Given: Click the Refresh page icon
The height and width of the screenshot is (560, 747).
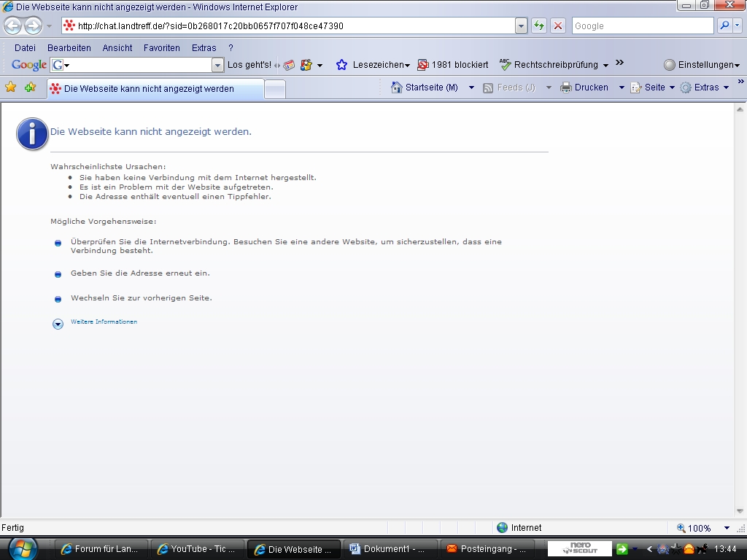Looking at the screenshot, I should 539,26.
